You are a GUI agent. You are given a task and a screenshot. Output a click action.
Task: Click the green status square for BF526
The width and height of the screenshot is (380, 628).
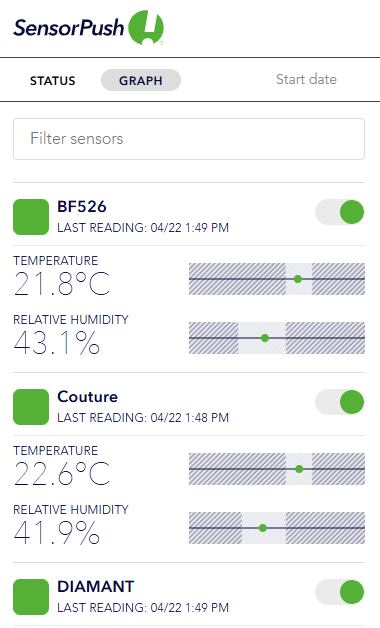pos(31,217)
